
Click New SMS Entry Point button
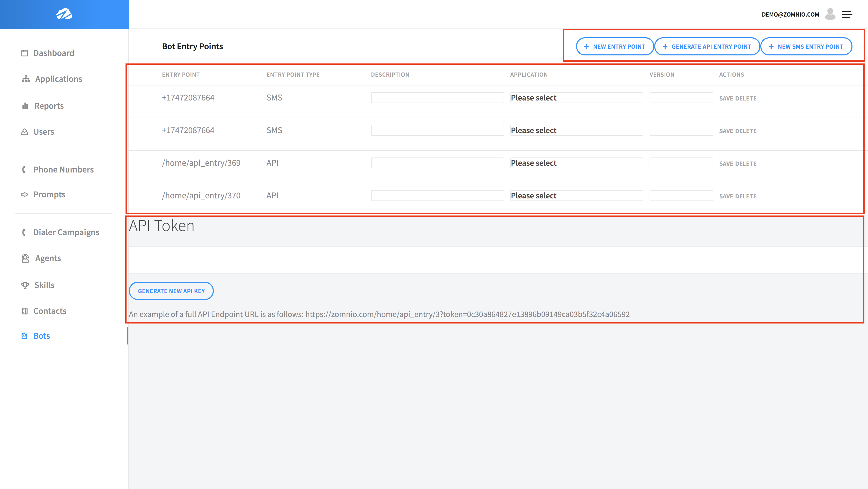(x=806, y=47)
